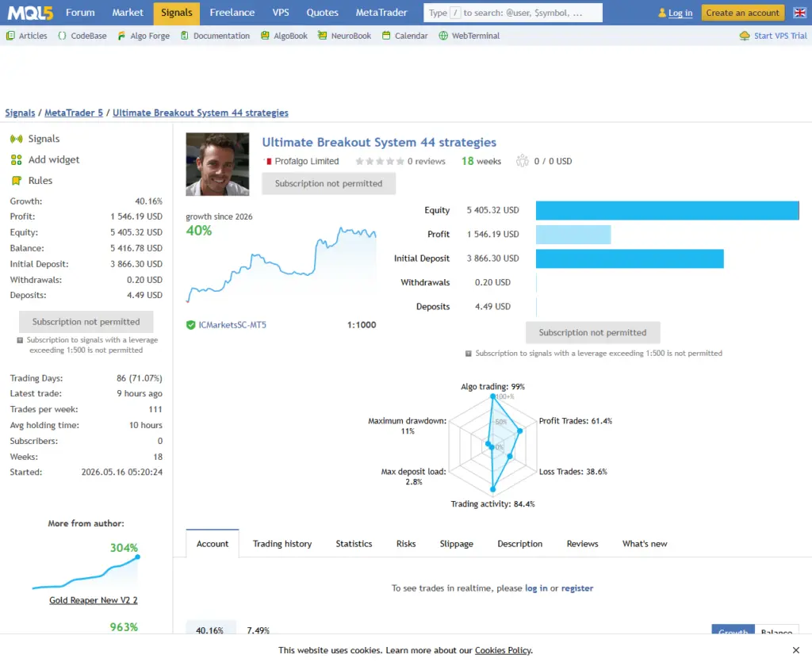Click the MQL5 logo
812x666 pixels.
click(30, 13)
